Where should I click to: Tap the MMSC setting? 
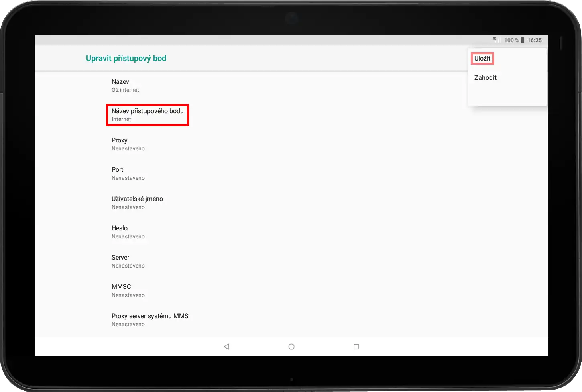click(x=128, y=290)
